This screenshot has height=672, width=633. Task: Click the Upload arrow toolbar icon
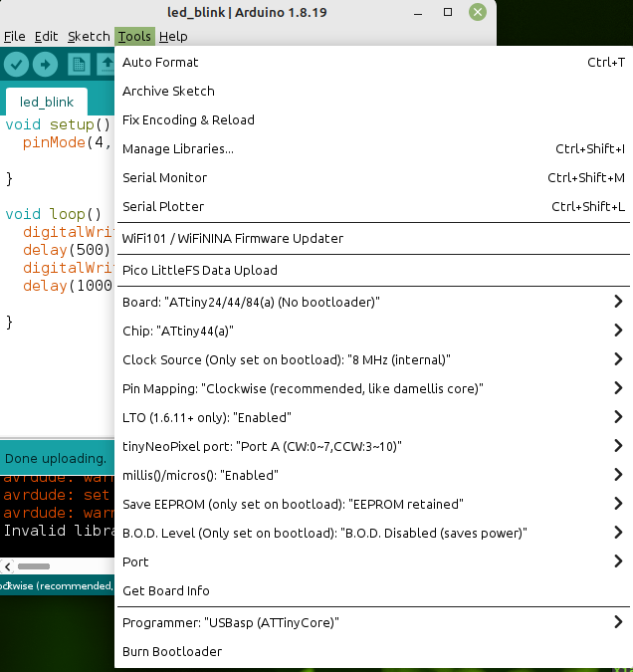[46, 65]
